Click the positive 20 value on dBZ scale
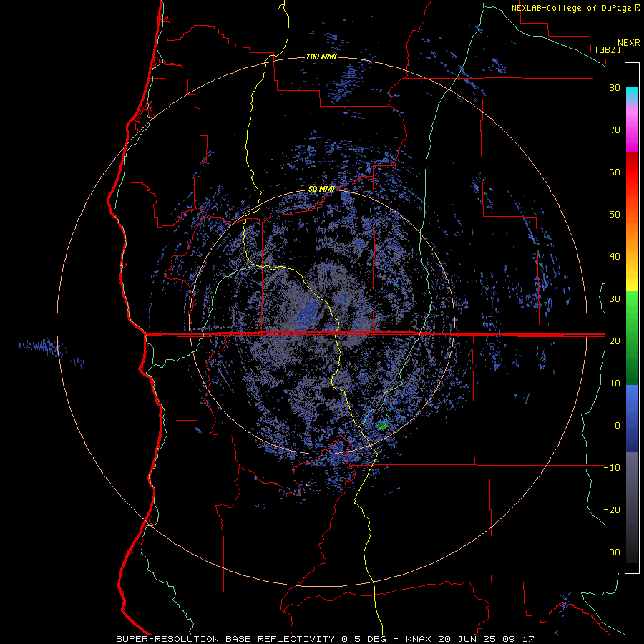The image size is (644, 644). coord(615,341)
